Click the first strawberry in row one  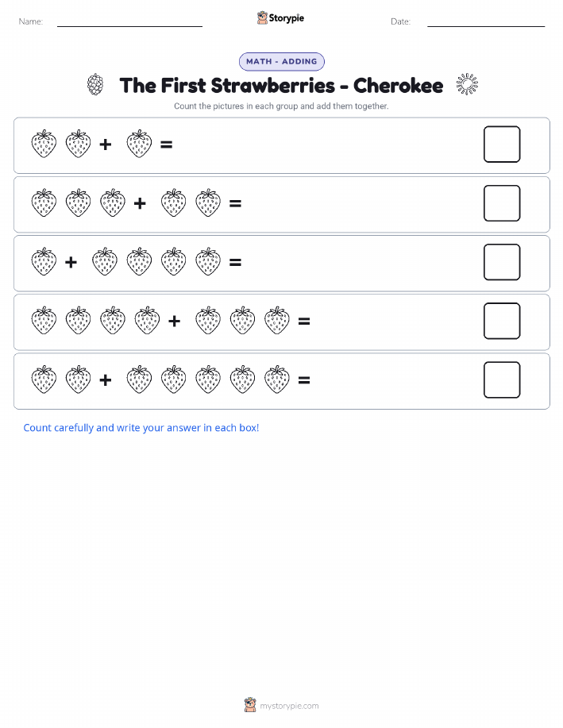(44, 144)
